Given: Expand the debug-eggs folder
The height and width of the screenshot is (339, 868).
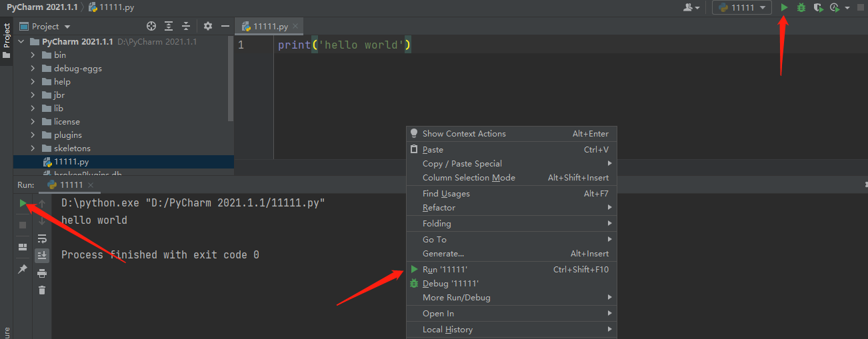Looking at the screenshot, I should click(x=33, y=68).
